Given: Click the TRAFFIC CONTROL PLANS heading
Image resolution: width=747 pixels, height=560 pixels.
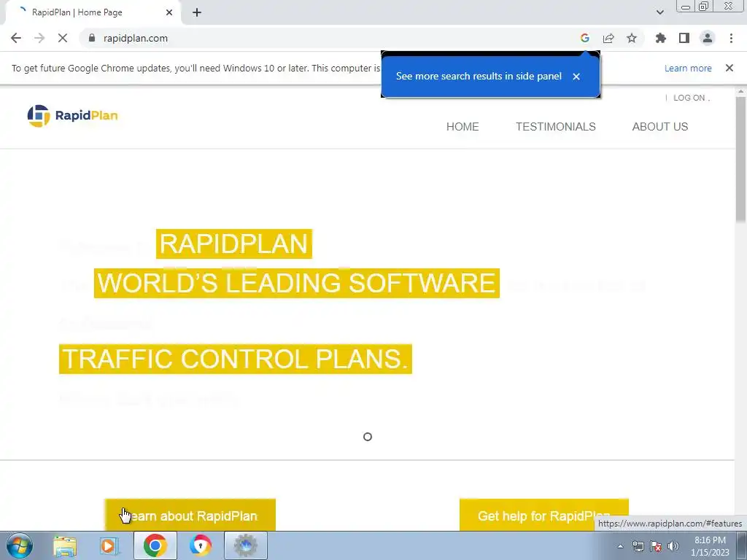Looking at the screenshot, I should (236, 359).
